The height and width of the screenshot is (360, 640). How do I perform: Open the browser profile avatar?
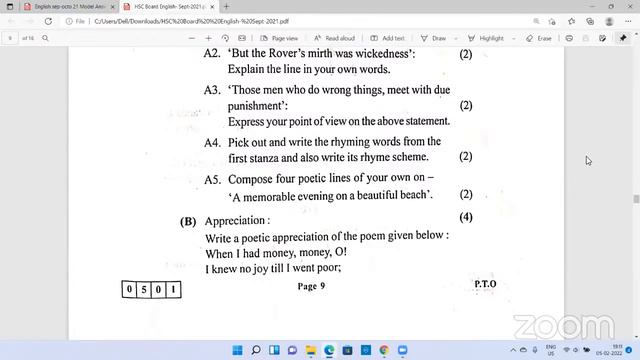click(609, 21)
